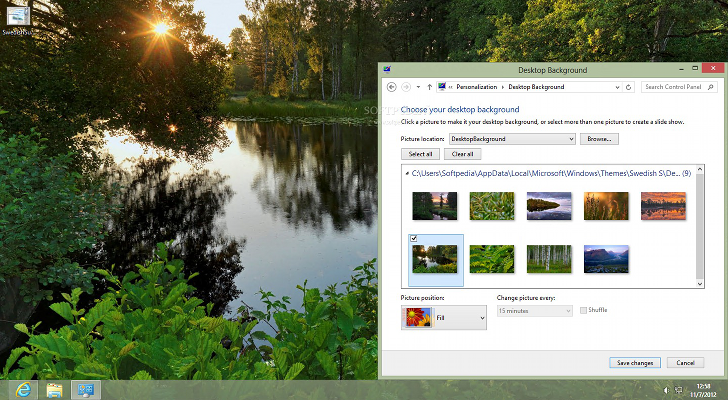Image resolution: width=728 pixels, height=400 pixels.
Task: Select the island reflection thumbnail
Action: 549,206
